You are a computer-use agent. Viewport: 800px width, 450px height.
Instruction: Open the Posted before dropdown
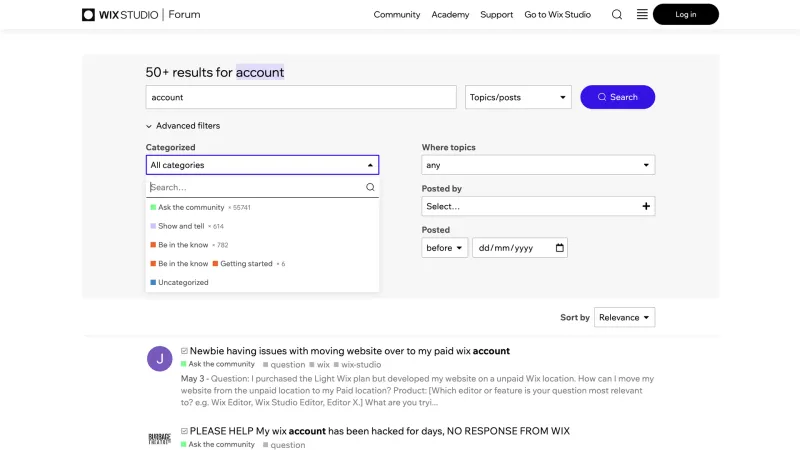point(444,247)
